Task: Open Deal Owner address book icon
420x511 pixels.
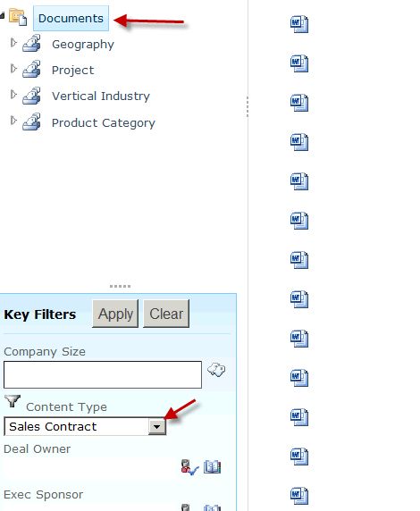Action: pos(213,466)
